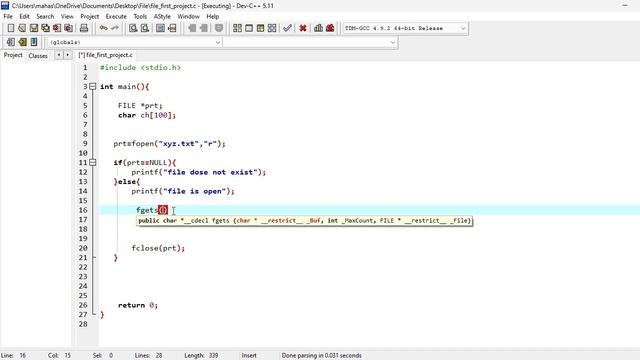Click the left tab-scroll arrow in sidebar

[x=59, y=55]
